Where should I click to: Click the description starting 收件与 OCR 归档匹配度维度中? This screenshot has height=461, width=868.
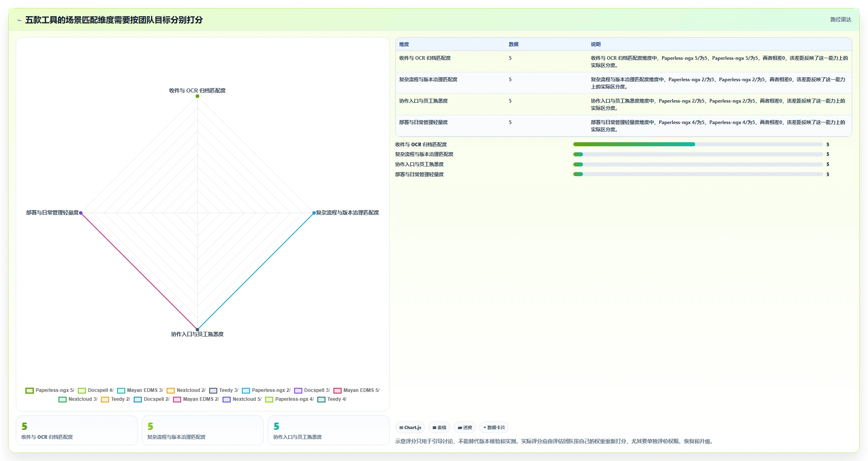coord(719,62)
